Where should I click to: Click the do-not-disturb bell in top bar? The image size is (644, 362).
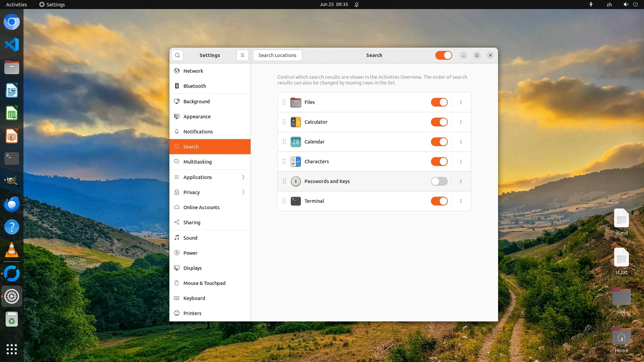(x=357, y=5)
